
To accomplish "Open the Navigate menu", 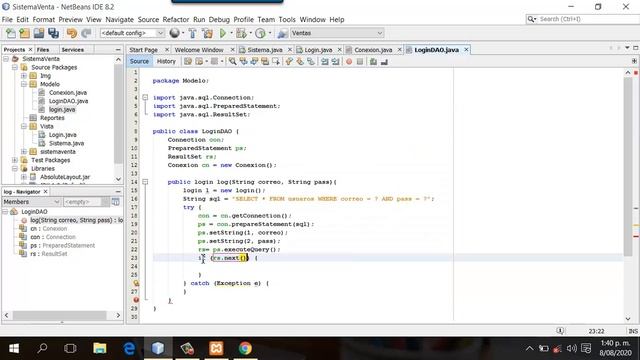I will pos(120,19).
